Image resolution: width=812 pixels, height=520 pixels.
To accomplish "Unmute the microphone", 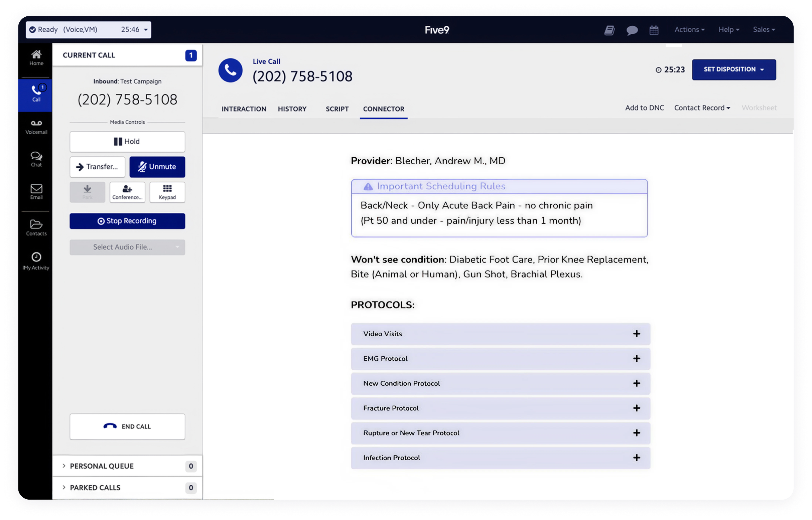I will [157, 167].
